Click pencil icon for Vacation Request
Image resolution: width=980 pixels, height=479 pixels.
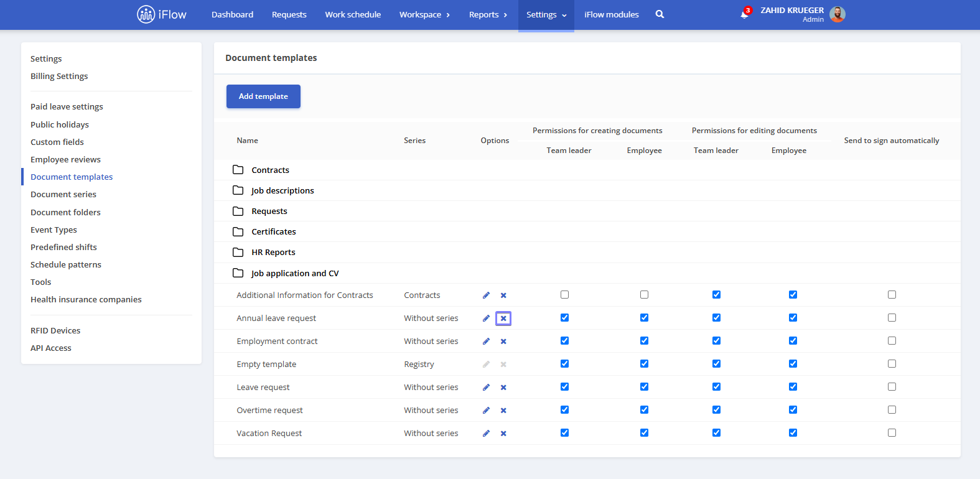[x=486, y=434]
